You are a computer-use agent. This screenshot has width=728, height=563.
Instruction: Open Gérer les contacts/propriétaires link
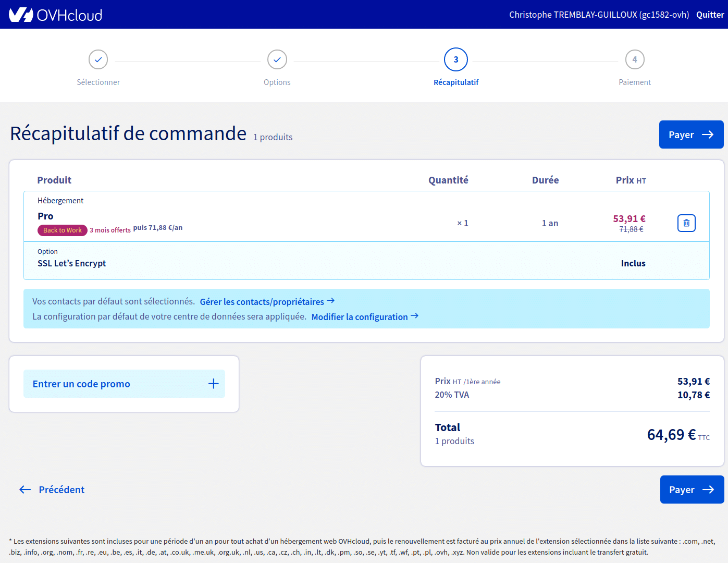(x=267, y=302)
